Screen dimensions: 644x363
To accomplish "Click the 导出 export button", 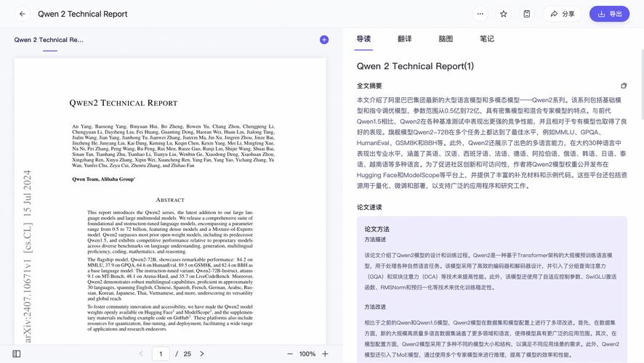I will click(x=610, y=14).
